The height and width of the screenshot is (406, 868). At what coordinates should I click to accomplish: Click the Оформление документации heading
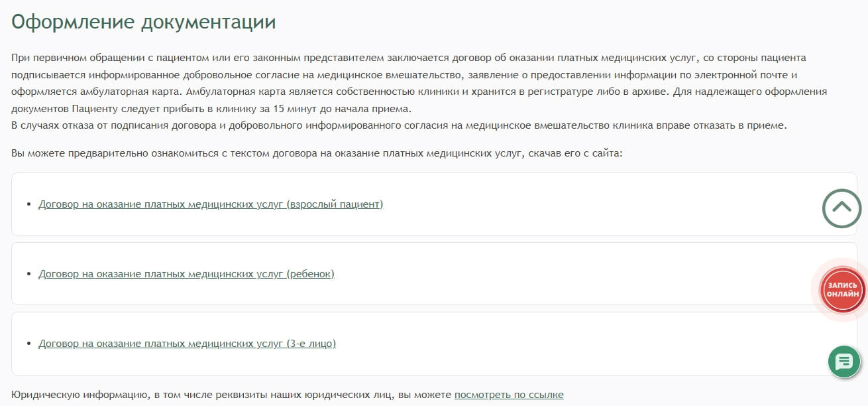[x=144, y=22]
